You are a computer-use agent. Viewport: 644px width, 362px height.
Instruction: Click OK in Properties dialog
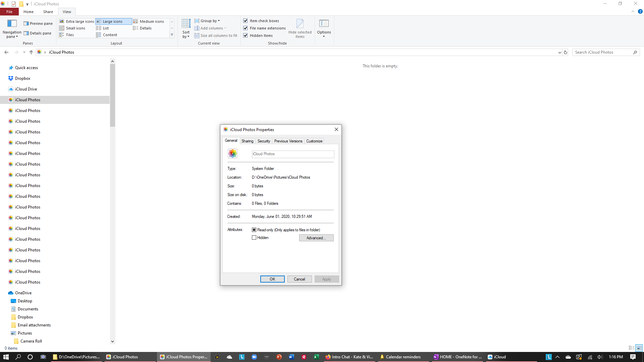tap(272, 279)
